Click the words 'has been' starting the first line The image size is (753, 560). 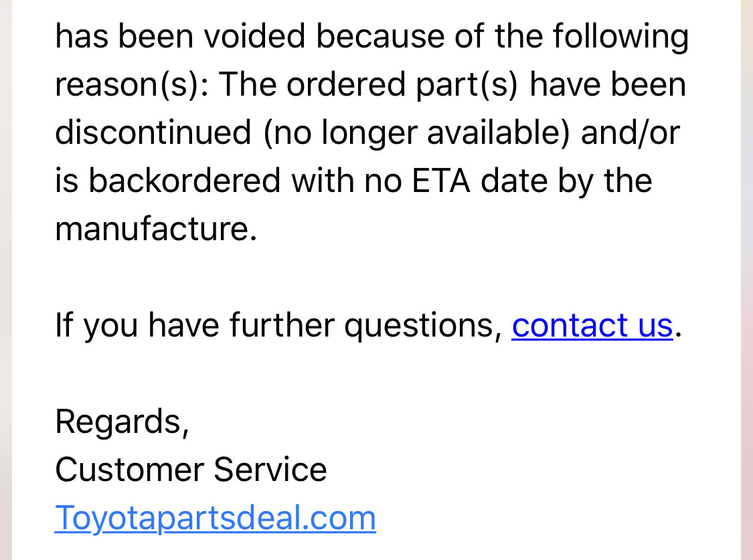[x=124, y=36]
